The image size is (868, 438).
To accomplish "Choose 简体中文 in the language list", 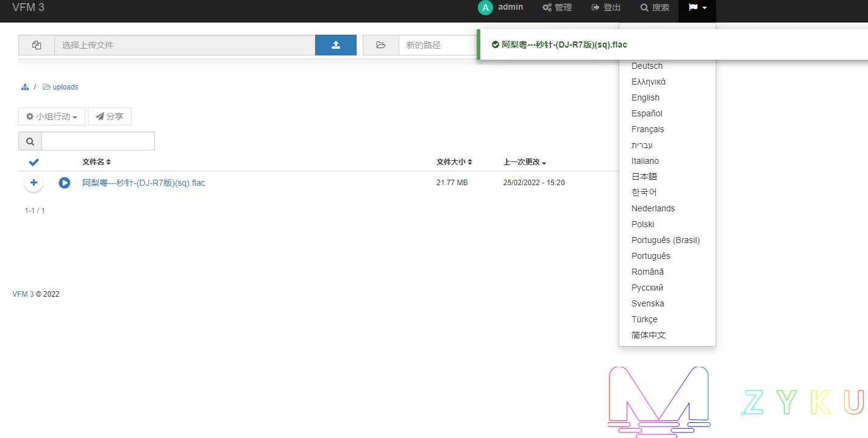I will 649,335.
